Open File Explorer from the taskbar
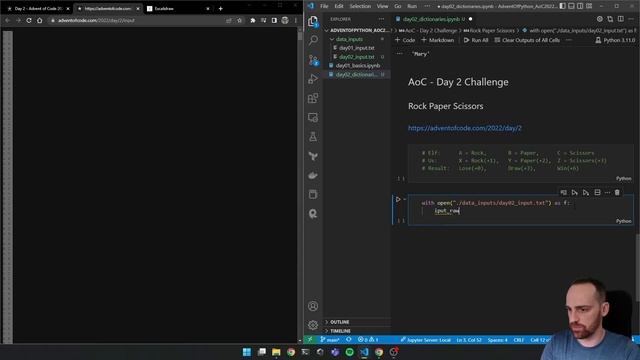The height and width of the screenshot is (360, 640). (276, 352)
